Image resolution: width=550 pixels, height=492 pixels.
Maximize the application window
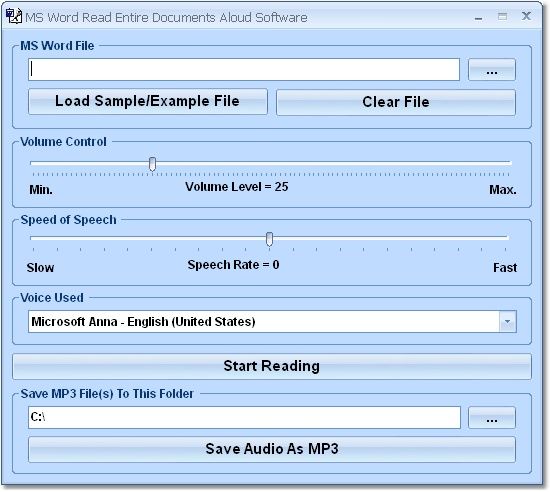pyautogui.click(x=502, y=16)
